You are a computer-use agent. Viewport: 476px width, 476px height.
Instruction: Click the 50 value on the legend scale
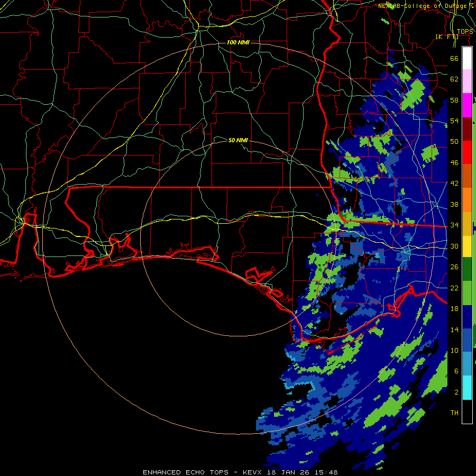click(x=454, y=142)
